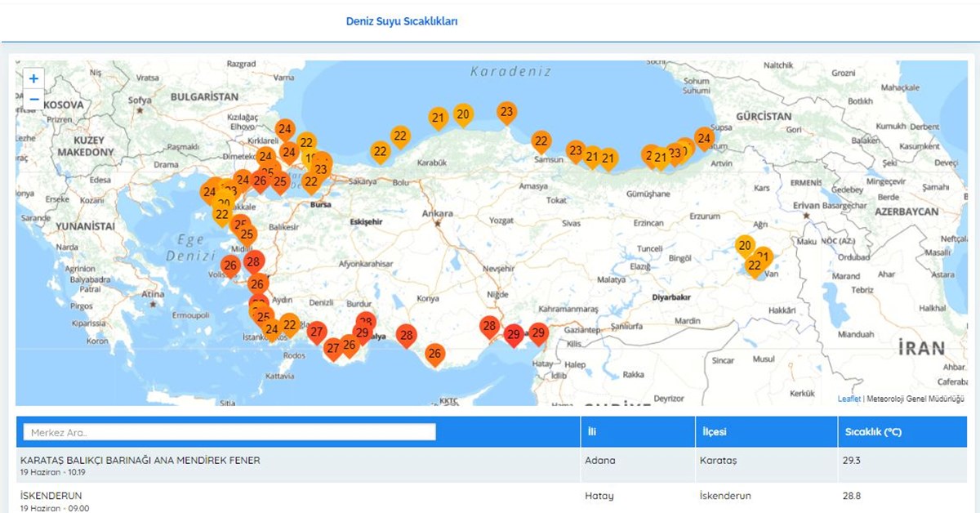This screenshot has height=513, width=980.
Task: Select the 22 marker directly above Bolu
Action: click(x=400, y=136)
